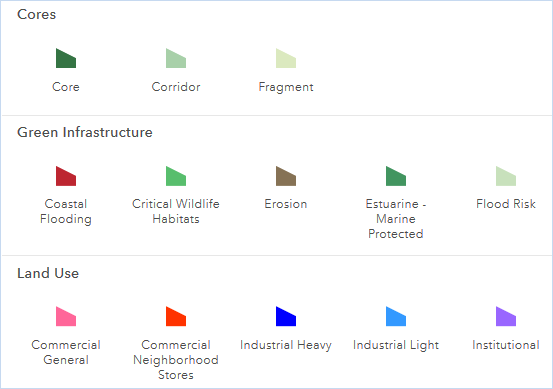Click the Flood Risk label text
The height and width of the screenshot is (389, 553).
[506, 204]
